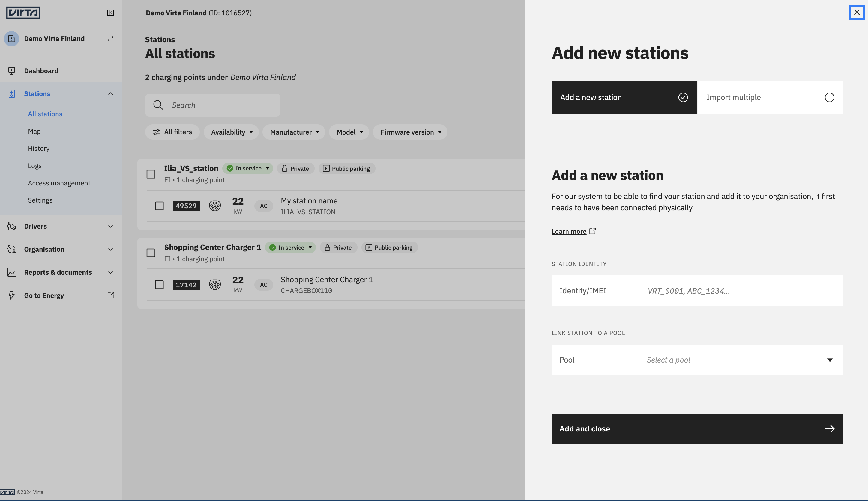This screenshot has width=868, height=501.
Task: Open the Model filter dropdown
Action: coord(349,132)
